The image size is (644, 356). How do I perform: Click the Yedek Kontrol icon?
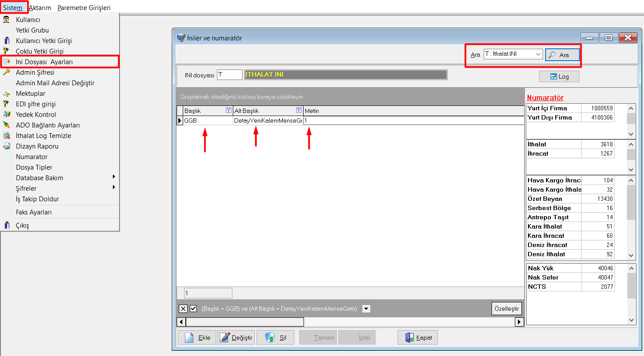pyautogui.click(x=7, y=115)
